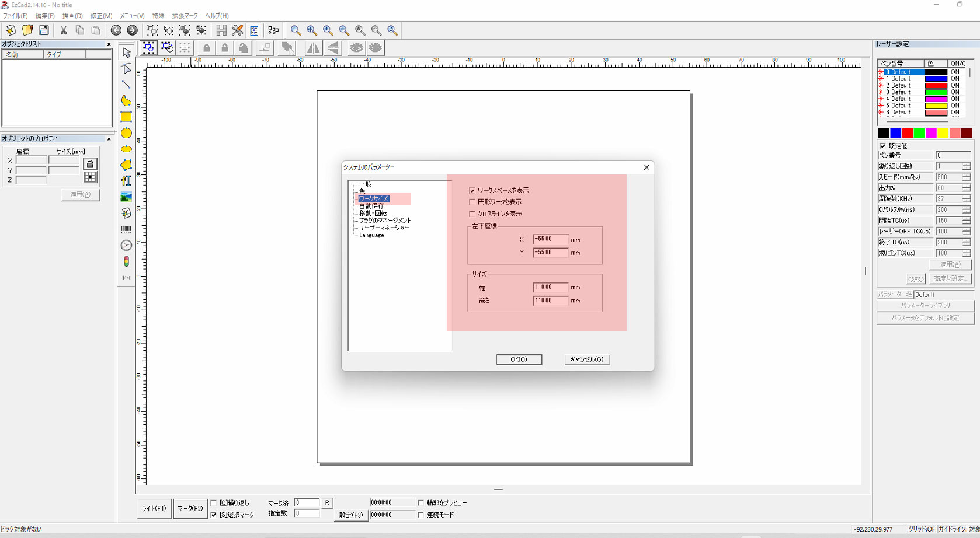
Task: Open the Hatch tool (H icon)
Action: pyautogui.click(x=221, y=30)
